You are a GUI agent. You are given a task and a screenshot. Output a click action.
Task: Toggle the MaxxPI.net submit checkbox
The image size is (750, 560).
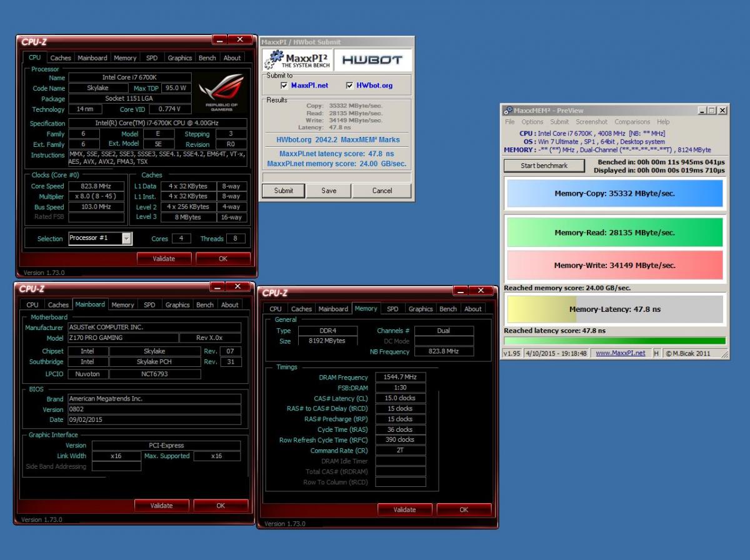click(x=285, y=86)
